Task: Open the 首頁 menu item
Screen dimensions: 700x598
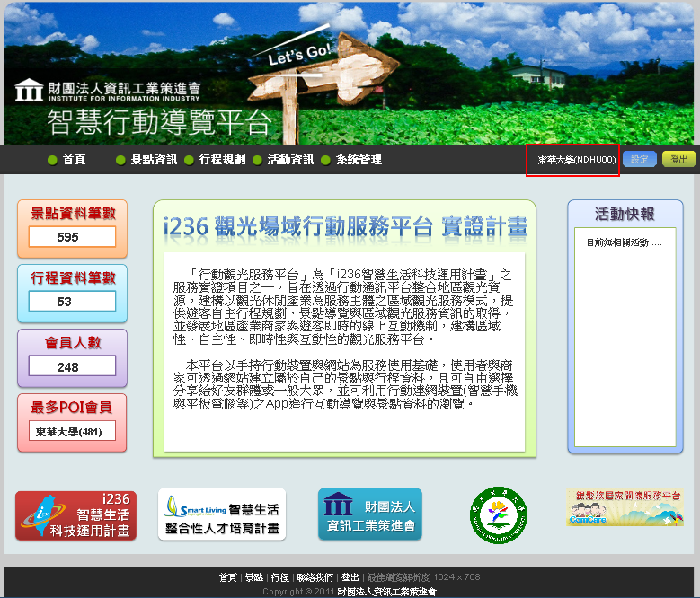Action: (74, 160)
